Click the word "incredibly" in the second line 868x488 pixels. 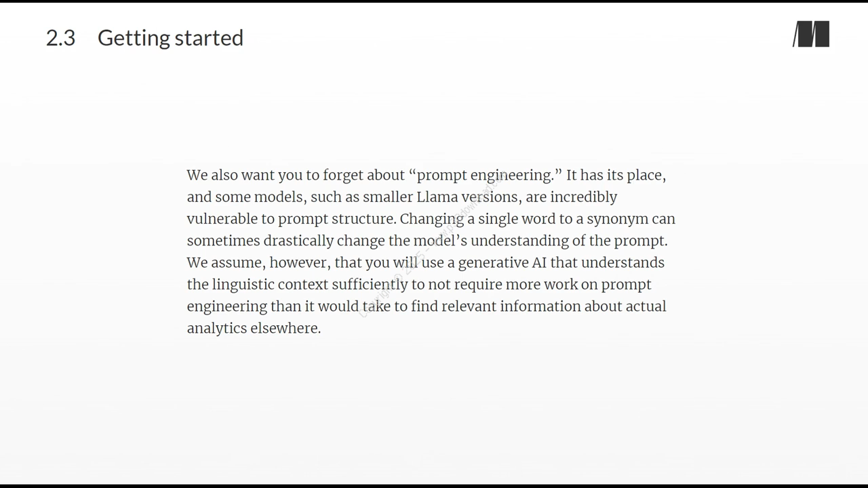point(583,197)
